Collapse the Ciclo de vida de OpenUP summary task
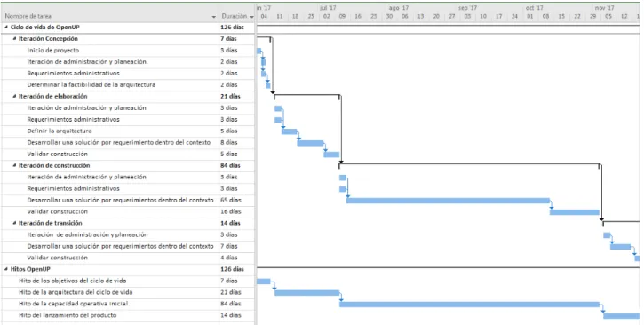The width and height of the screenshot is (644, 325). coord(6,28)
